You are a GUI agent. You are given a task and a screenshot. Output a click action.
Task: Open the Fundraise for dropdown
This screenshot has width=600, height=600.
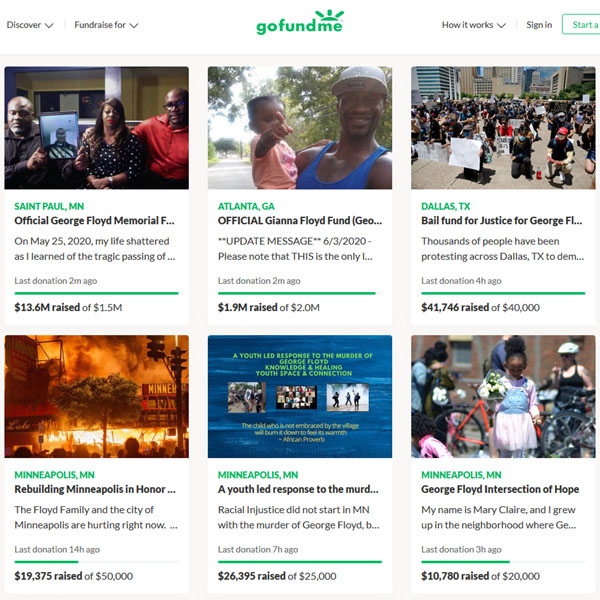click(106, 25)
